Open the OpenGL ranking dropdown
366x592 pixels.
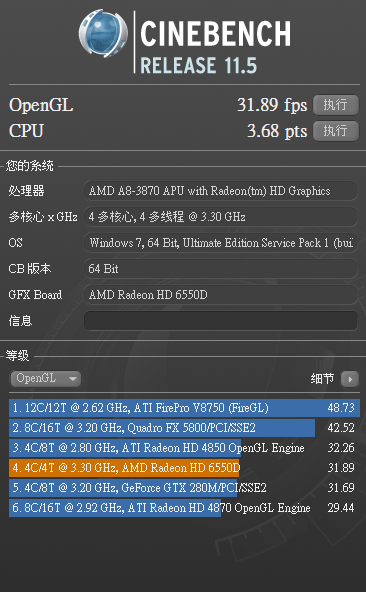point(46,378)
